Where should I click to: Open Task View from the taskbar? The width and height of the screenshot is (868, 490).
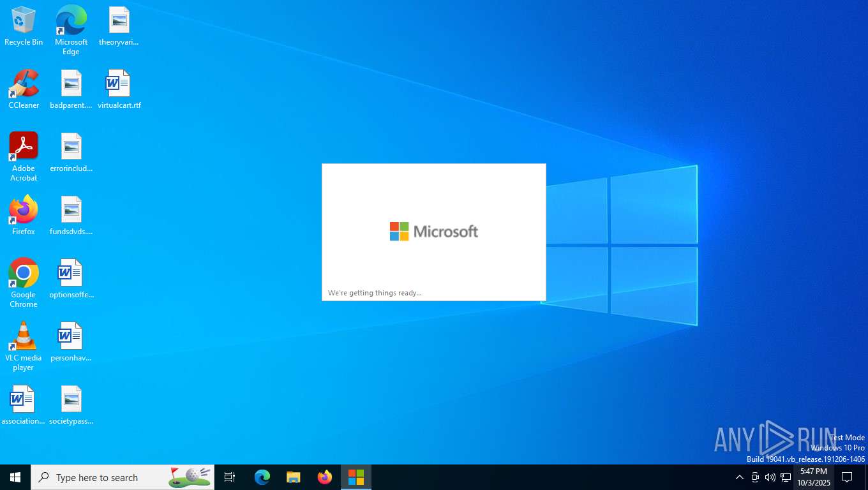point(230,477)
